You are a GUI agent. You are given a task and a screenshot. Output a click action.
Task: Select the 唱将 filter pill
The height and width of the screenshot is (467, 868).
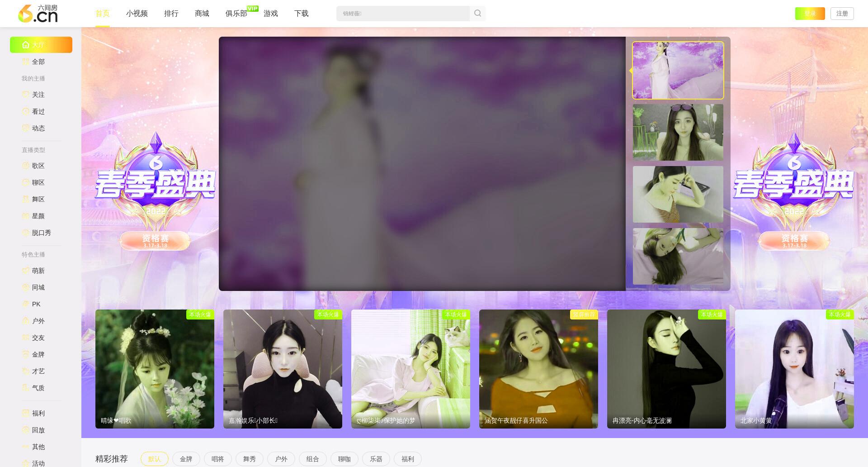[x=218, y=459]
